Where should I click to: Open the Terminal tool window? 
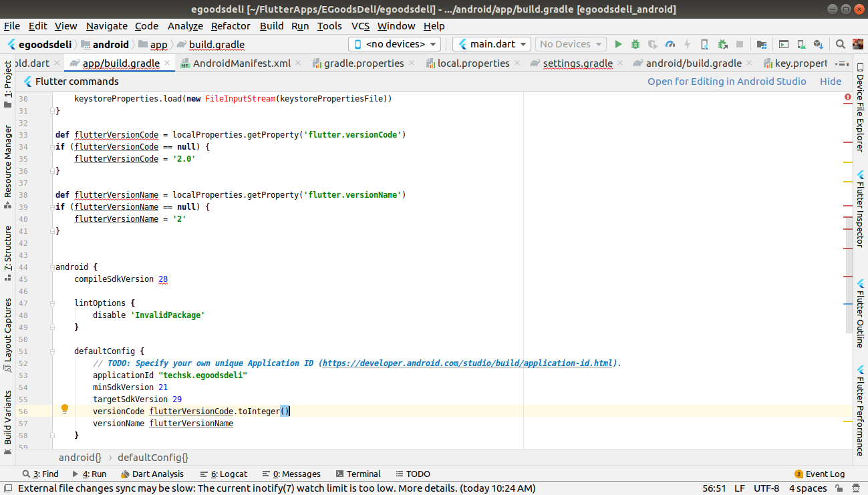[x=358, y=474]
